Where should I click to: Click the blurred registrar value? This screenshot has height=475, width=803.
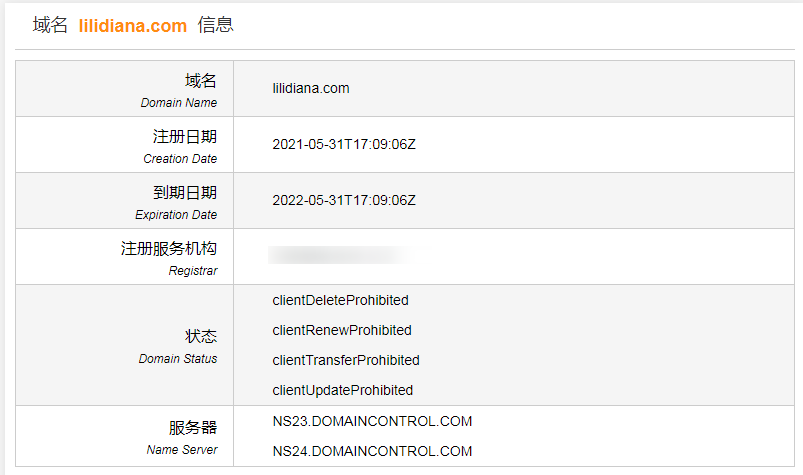coord(340,256)
